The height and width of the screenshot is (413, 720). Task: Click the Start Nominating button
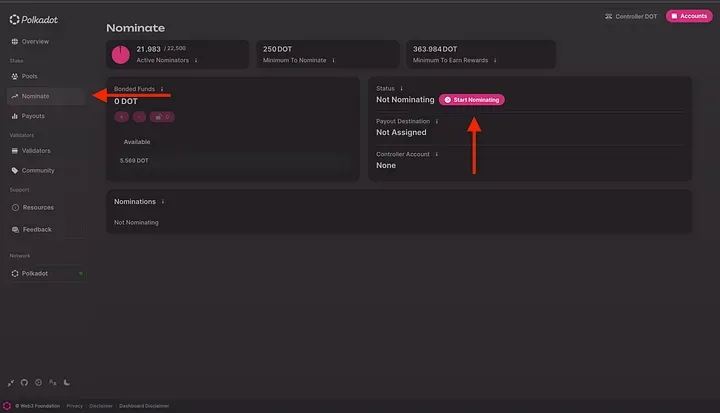coord(472,100)
